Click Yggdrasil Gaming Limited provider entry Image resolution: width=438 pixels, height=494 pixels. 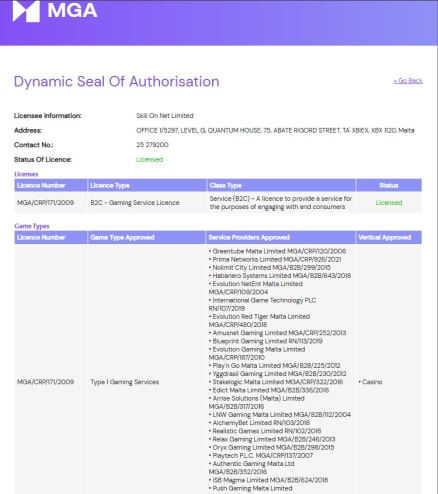pos(277,374)
